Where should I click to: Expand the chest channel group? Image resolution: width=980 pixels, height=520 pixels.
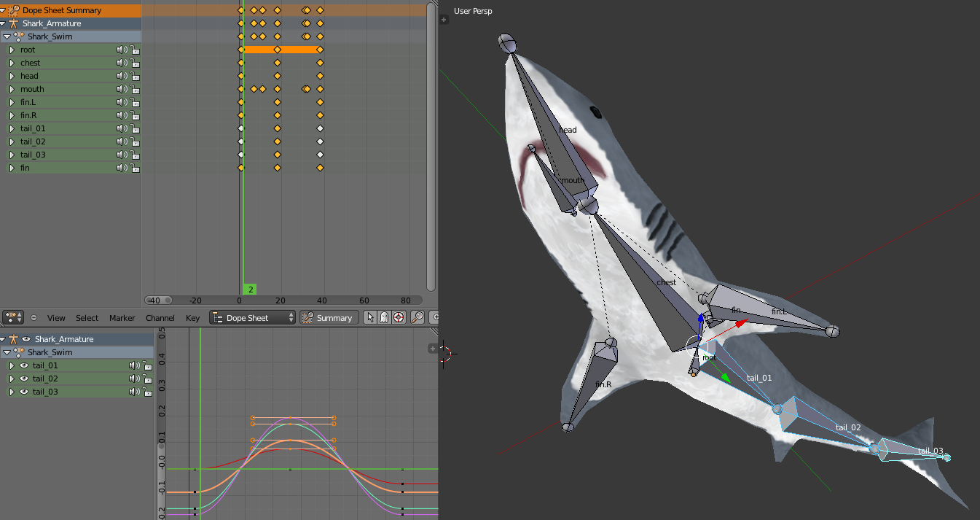point(12,63)
